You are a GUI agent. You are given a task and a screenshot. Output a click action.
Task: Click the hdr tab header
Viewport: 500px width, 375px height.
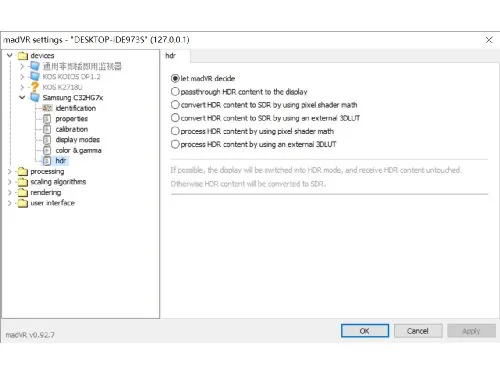point(175,56)
